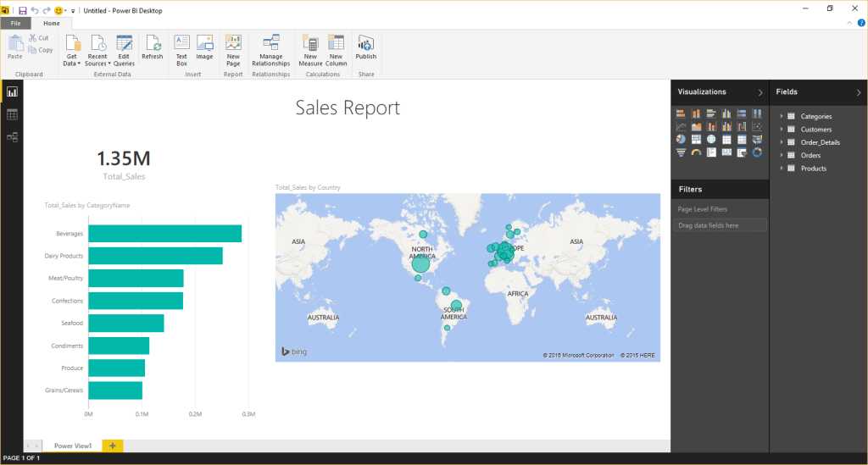
Task: Click the Publish icon in ribbon
Action: pyautogui.click(x=365, y=44)
